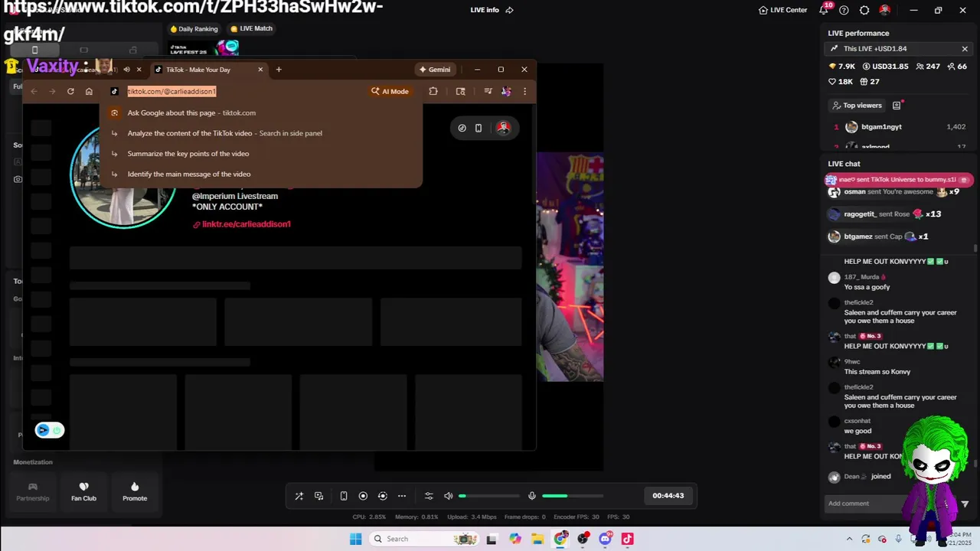Click the replay capture icon
The height and width of the screenshot is (551, 980).
point(383,496)
